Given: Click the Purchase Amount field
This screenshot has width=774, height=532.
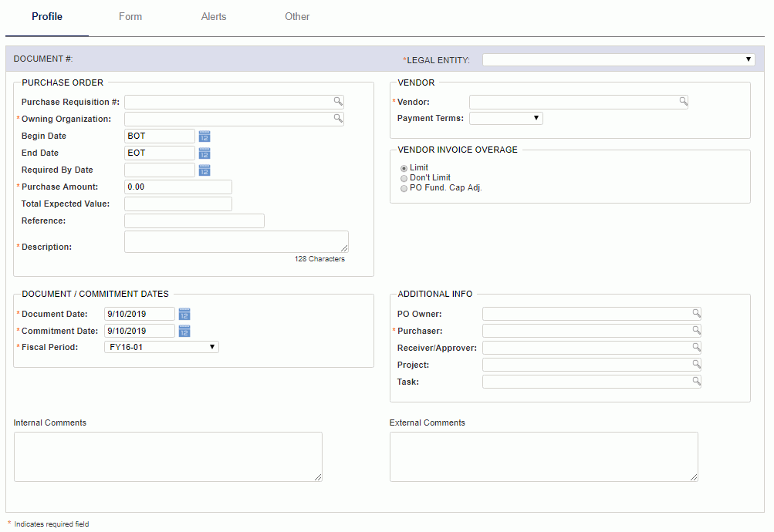Looking at the screenshot, I should click(178, 187).
